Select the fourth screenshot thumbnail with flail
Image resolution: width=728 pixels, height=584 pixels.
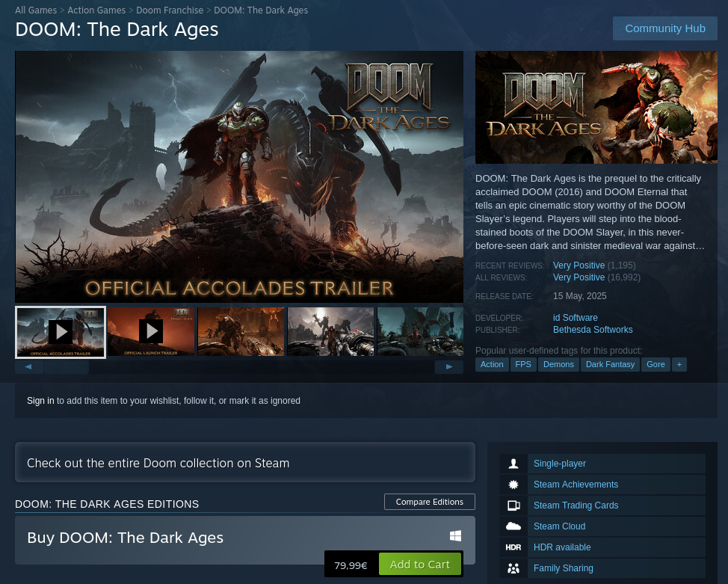[x=330, y=332]
